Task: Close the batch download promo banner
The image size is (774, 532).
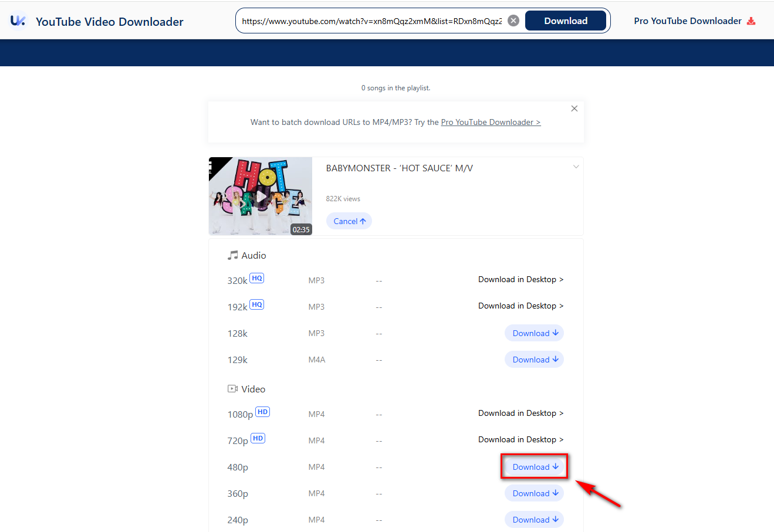Action: pyautogui.click(x=574, y=109)
